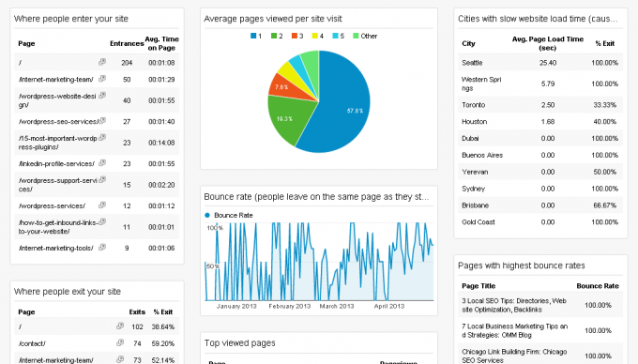Open /wordpress-seo-services/ page link

tap(58, 122)
